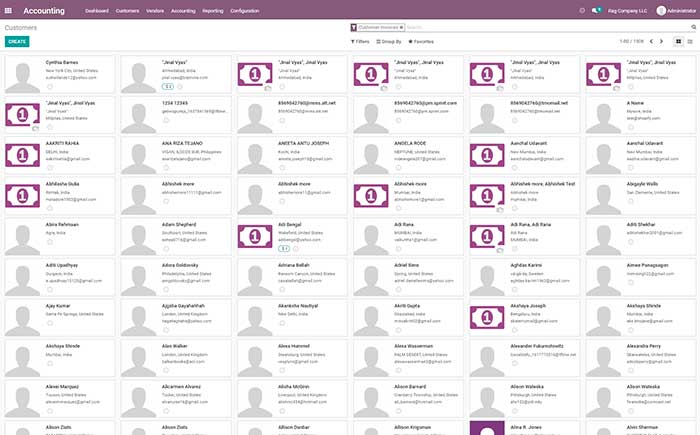Open the ANGELA RODE customer name
The image size is (700, 435).
click(410, 143)
